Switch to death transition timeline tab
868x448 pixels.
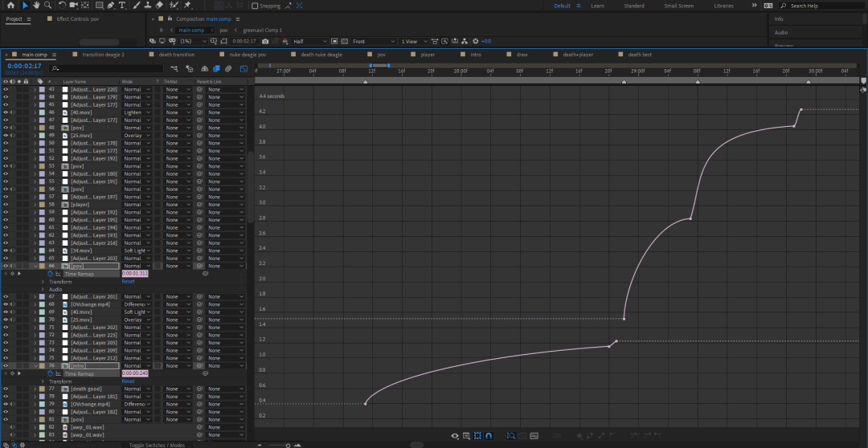click(x=177, y=55)
